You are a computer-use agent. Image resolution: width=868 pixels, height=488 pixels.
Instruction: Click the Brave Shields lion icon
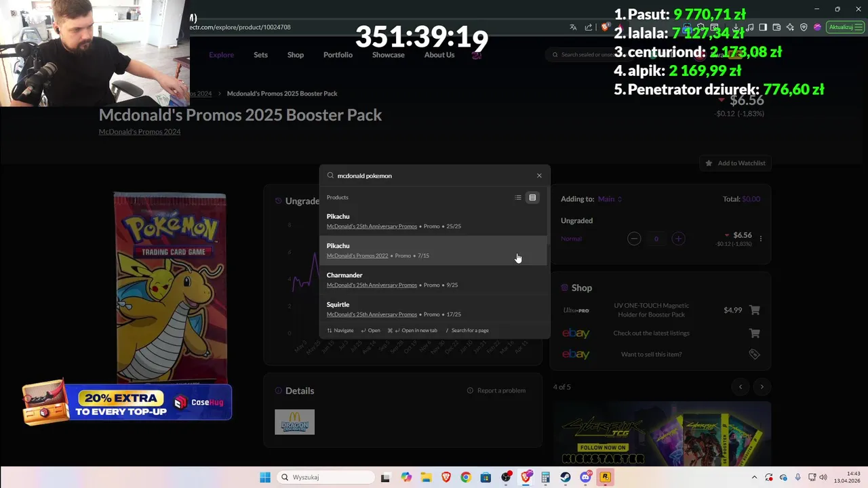tap(606, 27)
